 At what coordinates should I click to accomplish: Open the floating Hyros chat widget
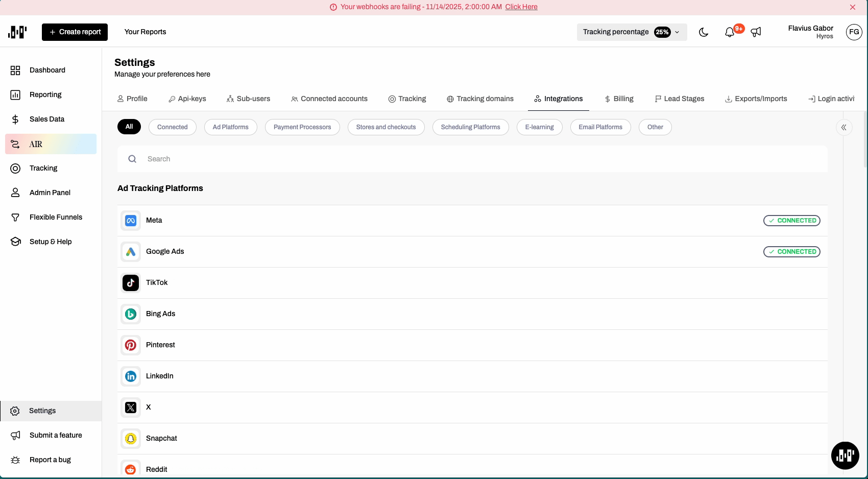point(845,455)
